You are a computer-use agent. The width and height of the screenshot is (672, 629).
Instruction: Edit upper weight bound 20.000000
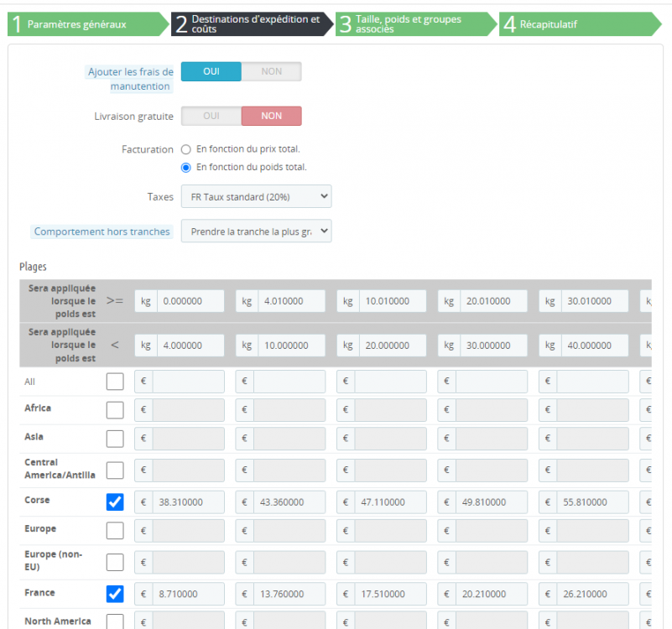(x=393, y=346)
